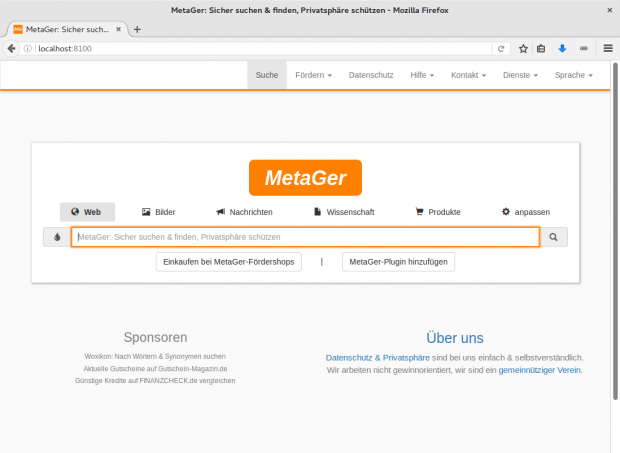Screen dimensions: 620x453
Task: Click the megaphone icon next to Nachrichten
Action: tap(220, 212)
